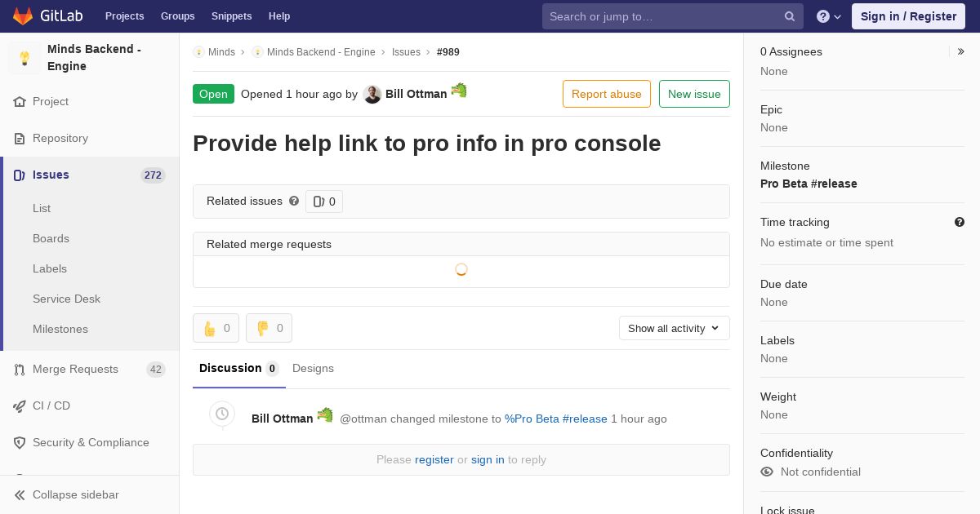Click the Issues breadcrumb link
The image size is (980, 514).
point(406,52)
